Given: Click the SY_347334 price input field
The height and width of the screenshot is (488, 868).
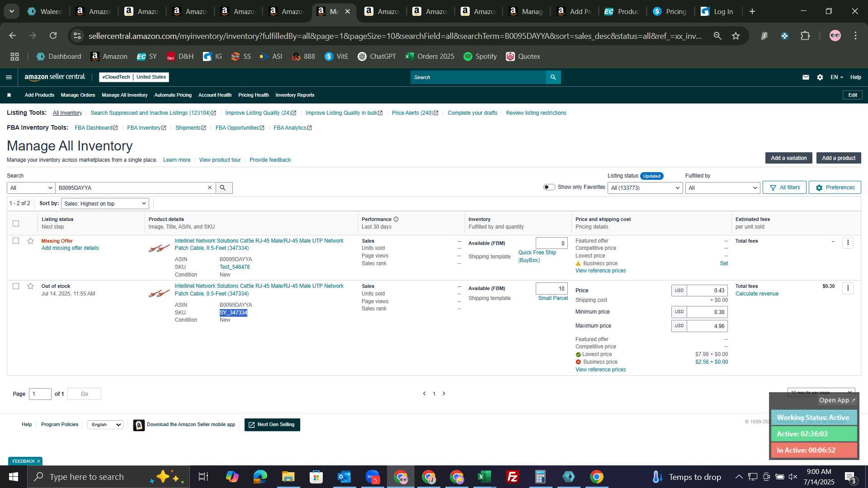Looking at the screenshot, I should point(708,291).
